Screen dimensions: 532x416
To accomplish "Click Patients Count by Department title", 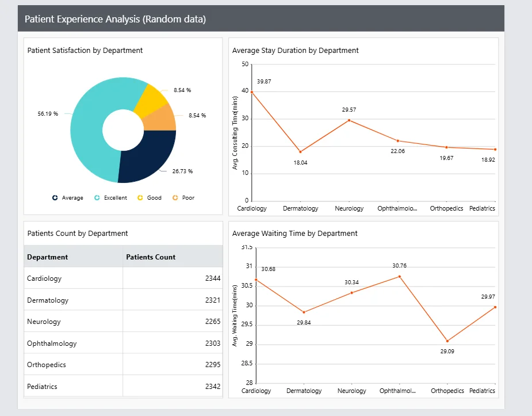I will (x=78, y=233).
